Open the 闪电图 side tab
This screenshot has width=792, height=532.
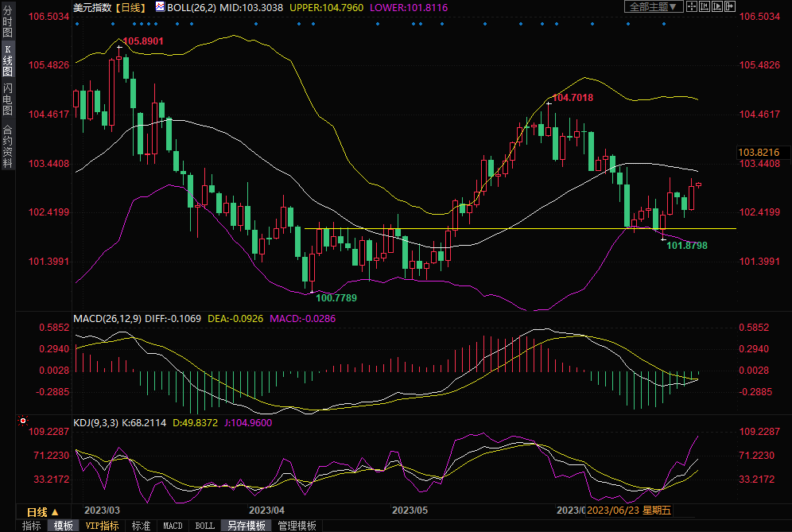pyautogui.click(x=7, y=99)
